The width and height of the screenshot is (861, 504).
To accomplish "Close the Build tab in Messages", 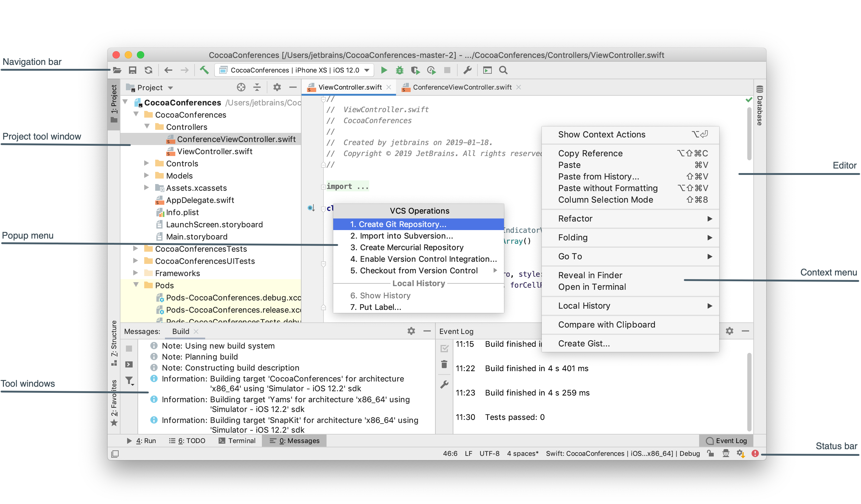I will (x=196, y=332).
